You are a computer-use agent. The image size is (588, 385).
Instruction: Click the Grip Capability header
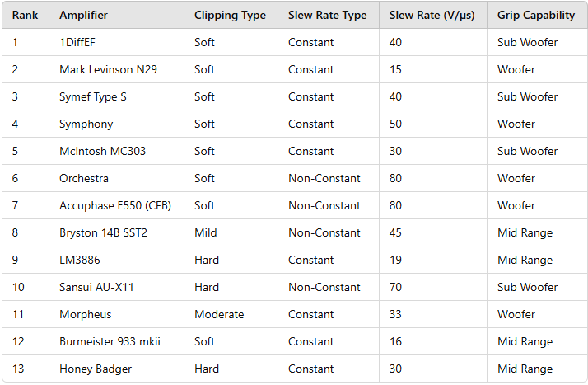[537, 15]
